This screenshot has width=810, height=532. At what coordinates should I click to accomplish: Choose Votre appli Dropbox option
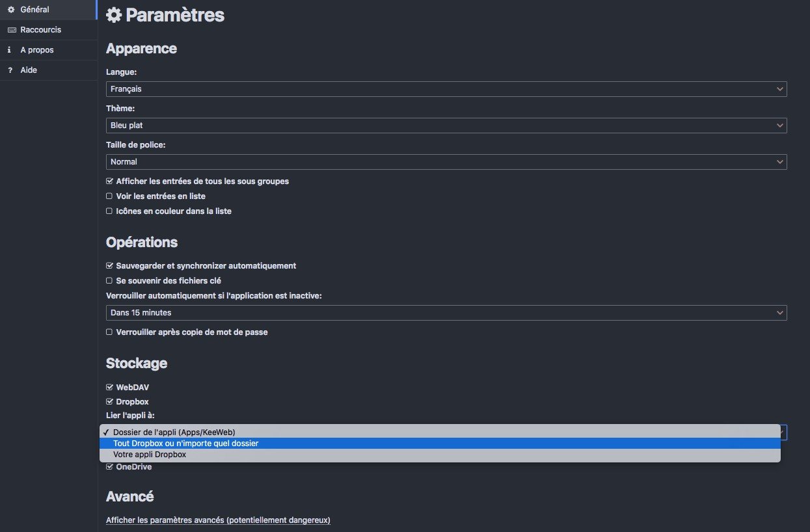click(x=440, y=455)
